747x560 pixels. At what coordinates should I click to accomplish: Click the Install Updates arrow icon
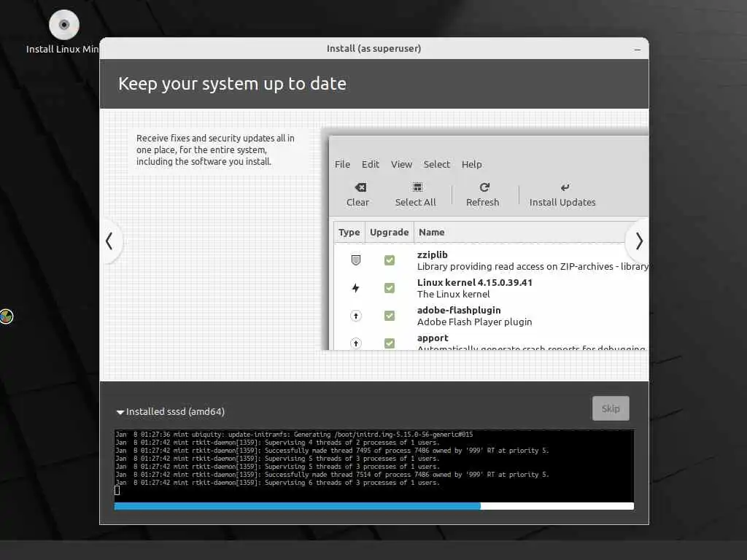coord(565,187)
